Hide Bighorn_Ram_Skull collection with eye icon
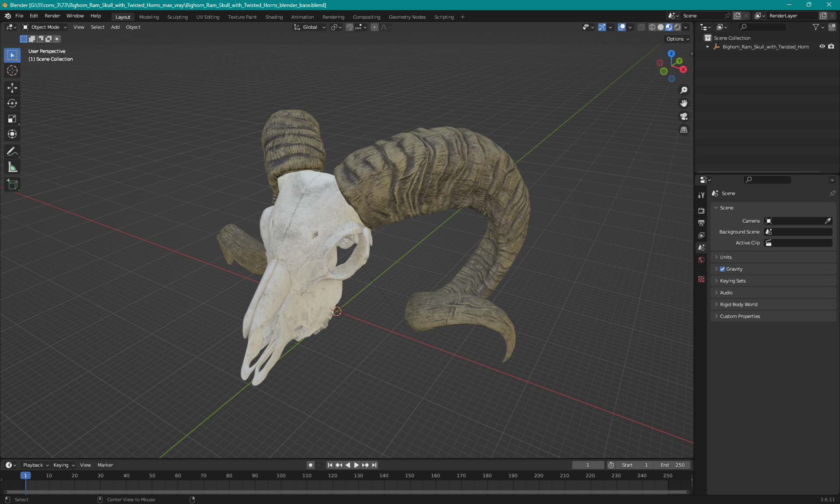 click(x=822, y=46)
